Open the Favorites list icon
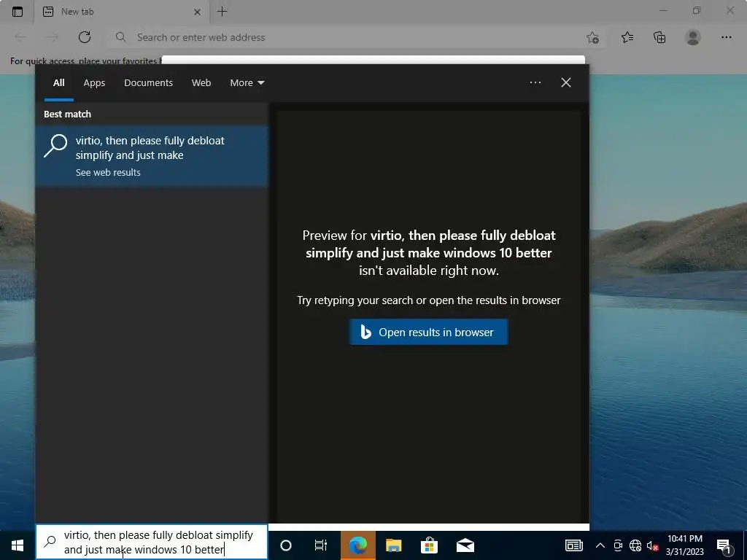This screenshot has height=560, width=747. pos(627,37)
